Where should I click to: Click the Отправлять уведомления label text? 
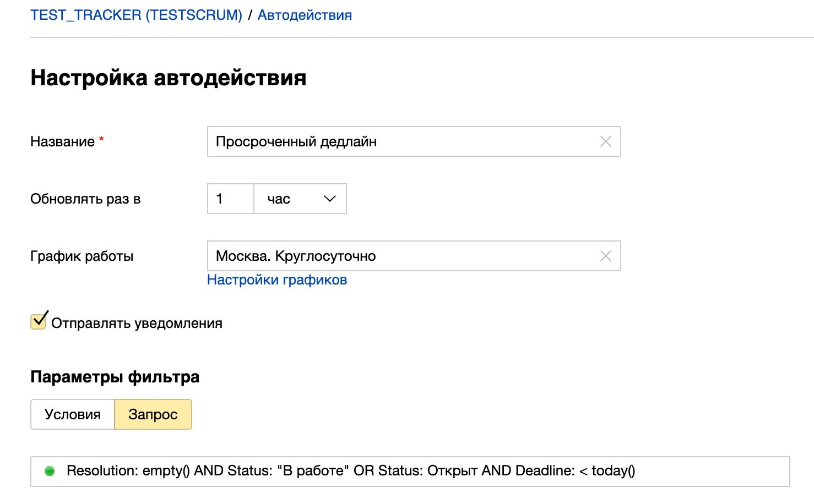(137, 324)
